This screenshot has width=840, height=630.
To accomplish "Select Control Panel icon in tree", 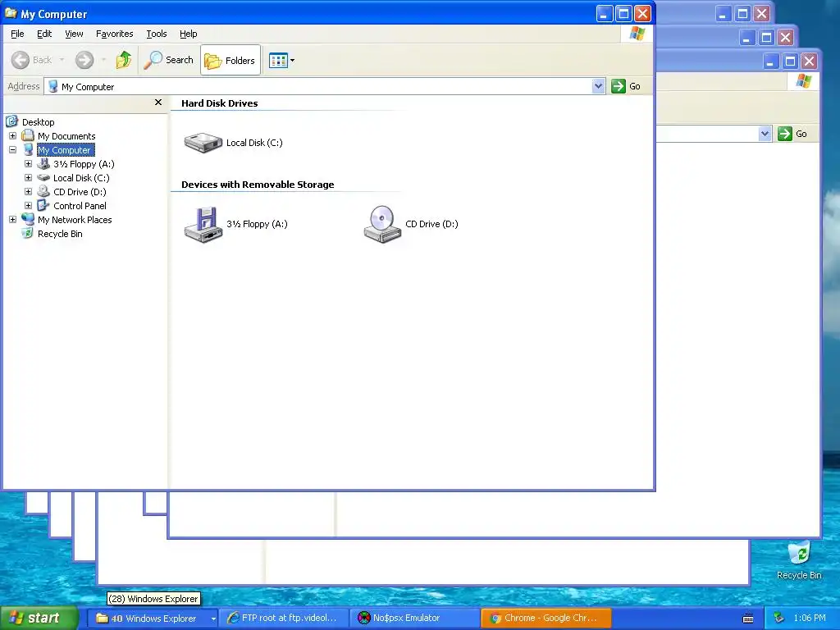I will tap(43, 205).
